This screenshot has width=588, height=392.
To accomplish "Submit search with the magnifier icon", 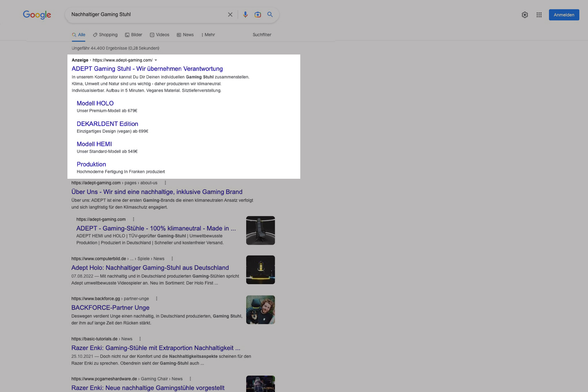I will pyautogui.click(x=270, y=15).
